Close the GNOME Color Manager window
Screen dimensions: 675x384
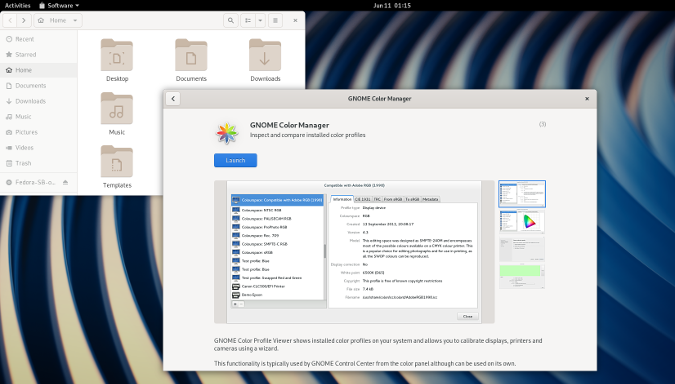click(587, 99)
